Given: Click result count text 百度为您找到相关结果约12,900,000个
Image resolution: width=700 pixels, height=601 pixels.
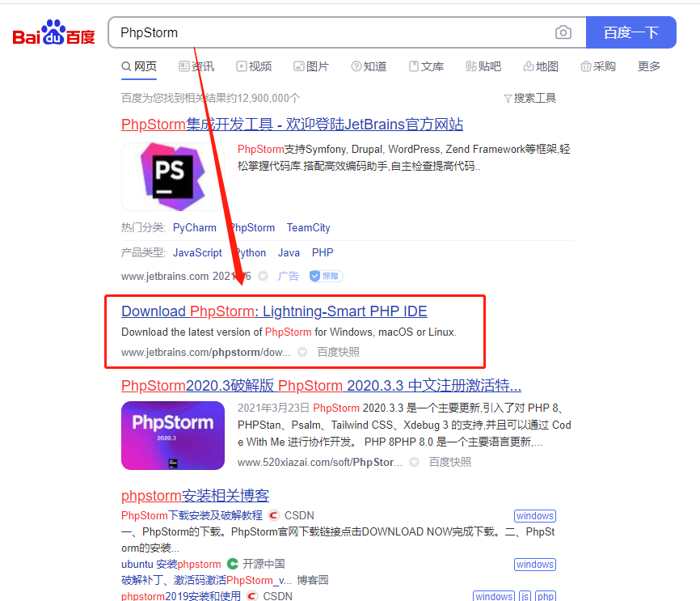Looking at the screenshot, I should (x=211, y=99).
